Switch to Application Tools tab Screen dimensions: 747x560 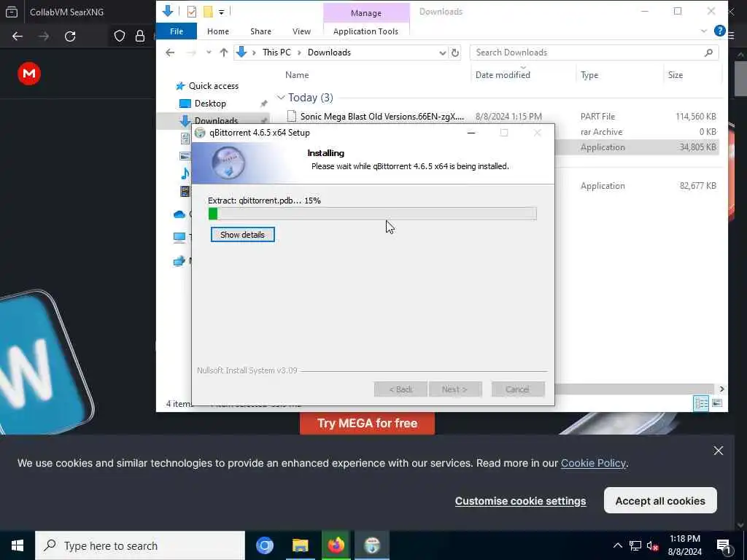[x=365, y=31]
